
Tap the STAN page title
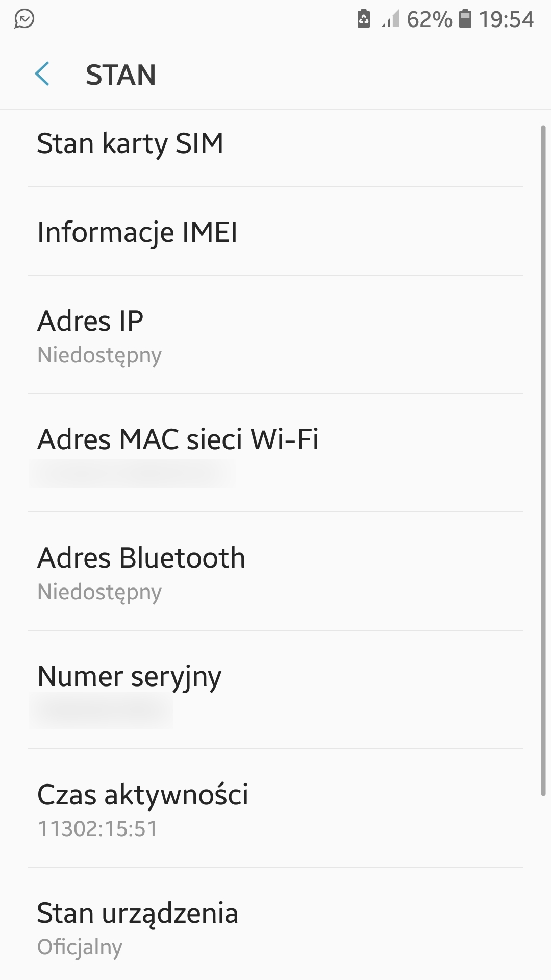tap(120, 75)
